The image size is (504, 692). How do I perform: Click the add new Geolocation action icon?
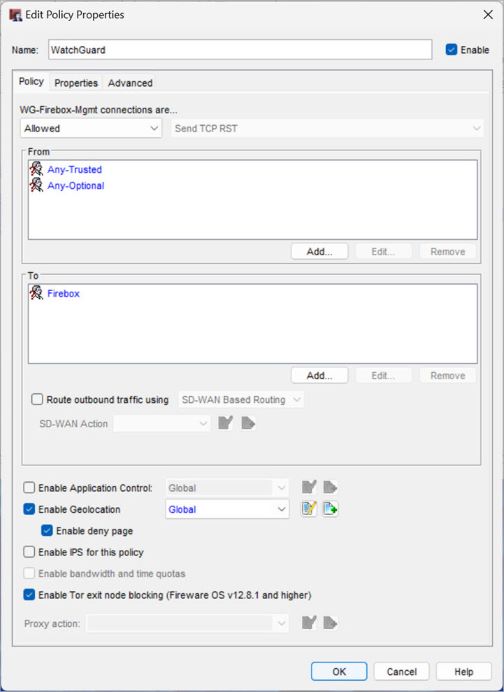coord(330,509)
